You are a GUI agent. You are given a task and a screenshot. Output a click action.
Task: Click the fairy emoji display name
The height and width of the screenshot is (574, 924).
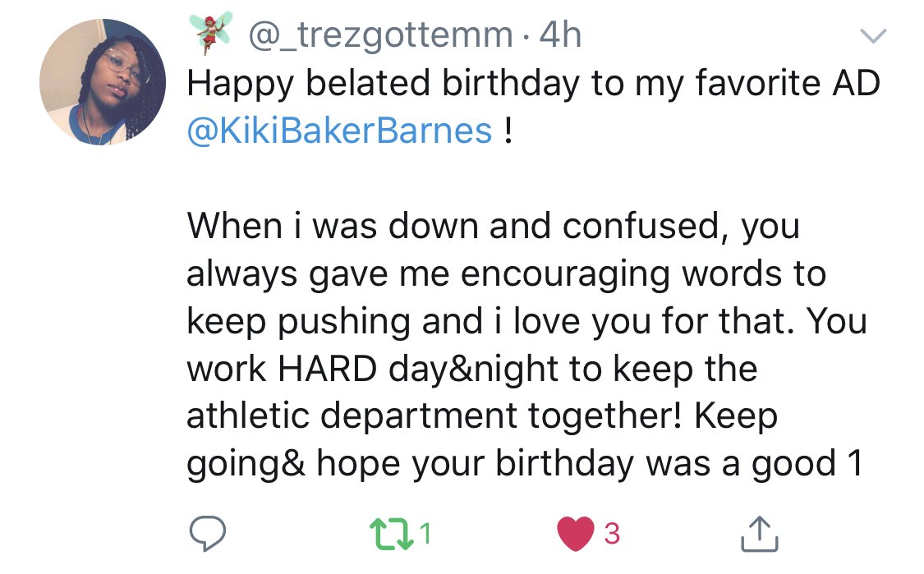coord(210,32)
